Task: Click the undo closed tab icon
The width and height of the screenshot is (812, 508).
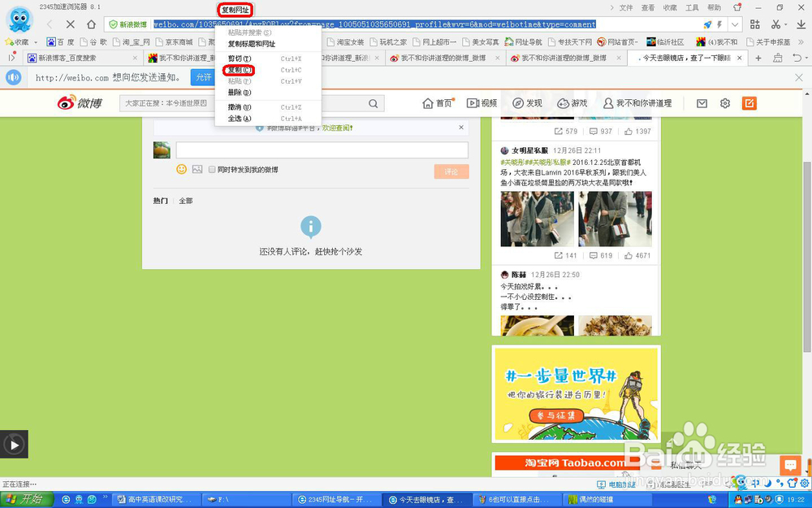Action: (x=798, y=58)
